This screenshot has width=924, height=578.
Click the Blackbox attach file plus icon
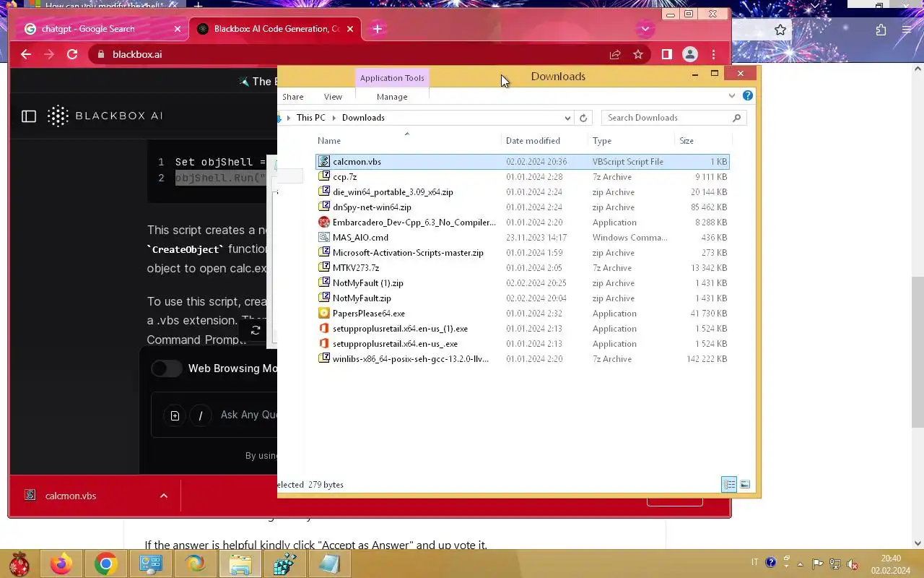pyautogui.click(x=175, y=415)
